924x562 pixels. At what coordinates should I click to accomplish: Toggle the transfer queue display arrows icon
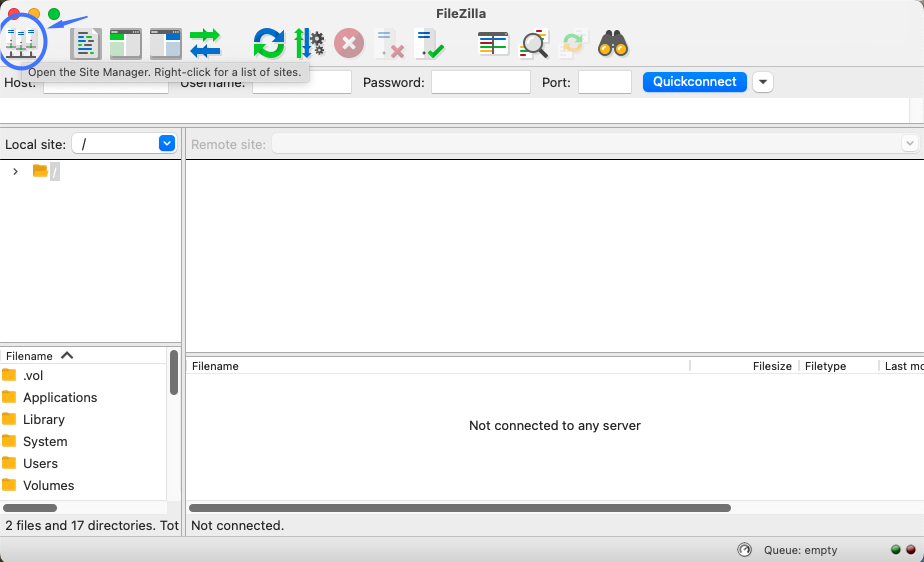[205, 44]
